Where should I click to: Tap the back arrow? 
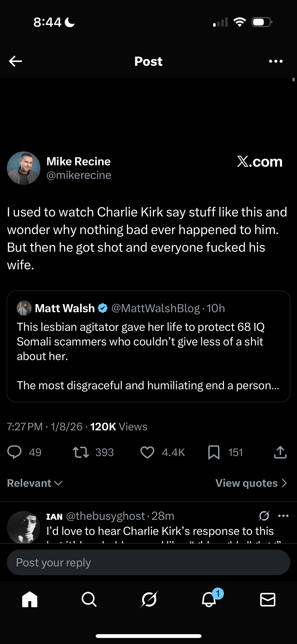pyautogui.click(x=15, y=61)
